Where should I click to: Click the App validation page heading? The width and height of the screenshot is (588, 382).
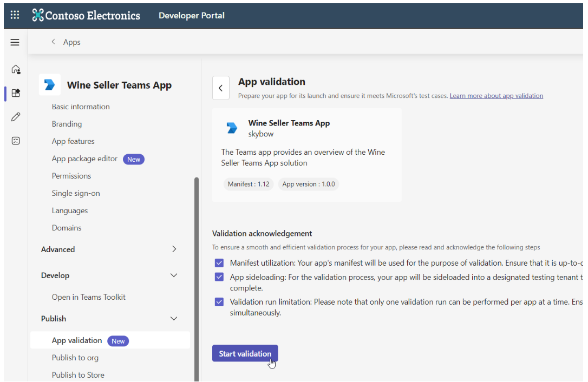tap(271, 82)
